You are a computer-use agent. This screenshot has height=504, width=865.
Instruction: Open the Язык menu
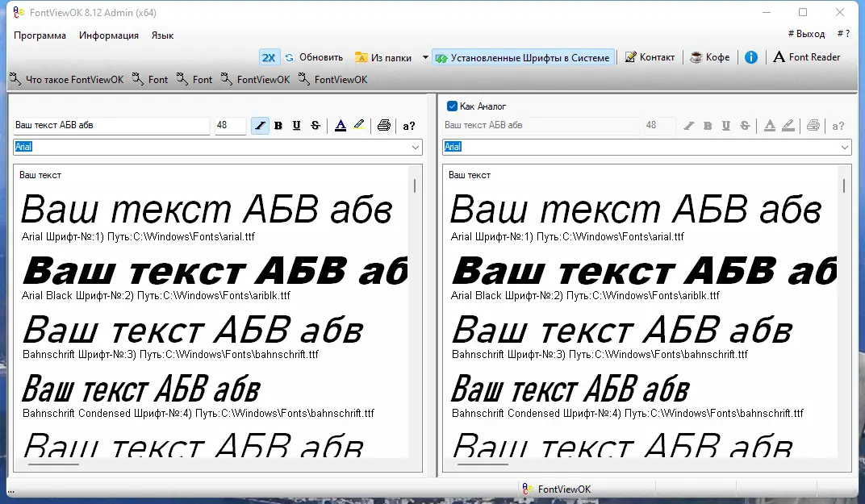point(162,35)
